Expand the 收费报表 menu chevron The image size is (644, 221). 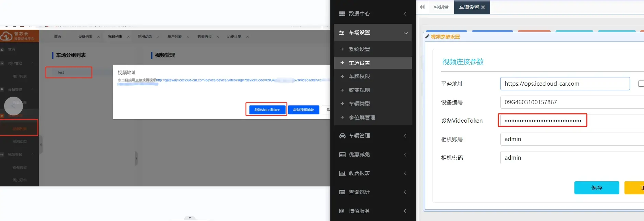[x=405, y=173]
